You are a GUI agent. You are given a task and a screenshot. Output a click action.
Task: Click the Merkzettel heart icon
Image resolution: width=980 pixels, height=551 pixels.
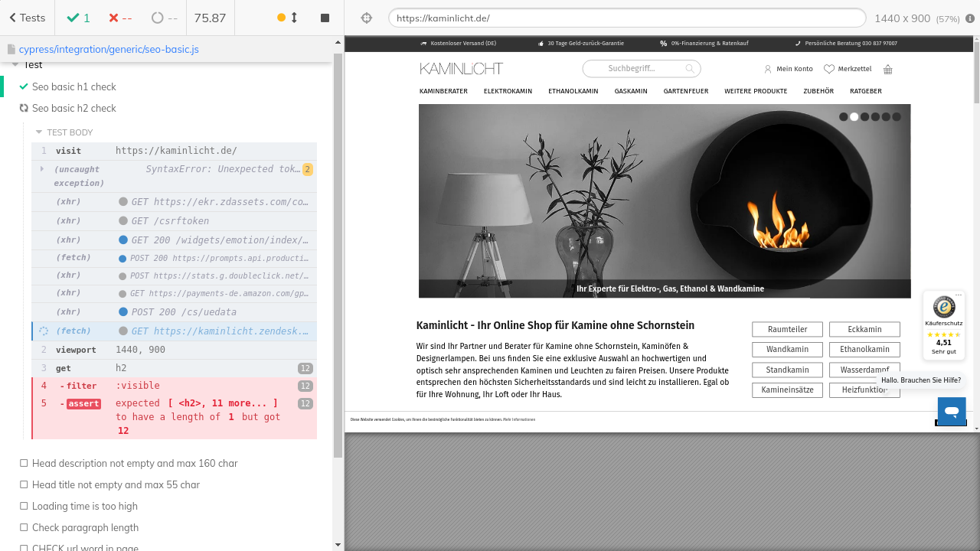[x=829, y=69]
